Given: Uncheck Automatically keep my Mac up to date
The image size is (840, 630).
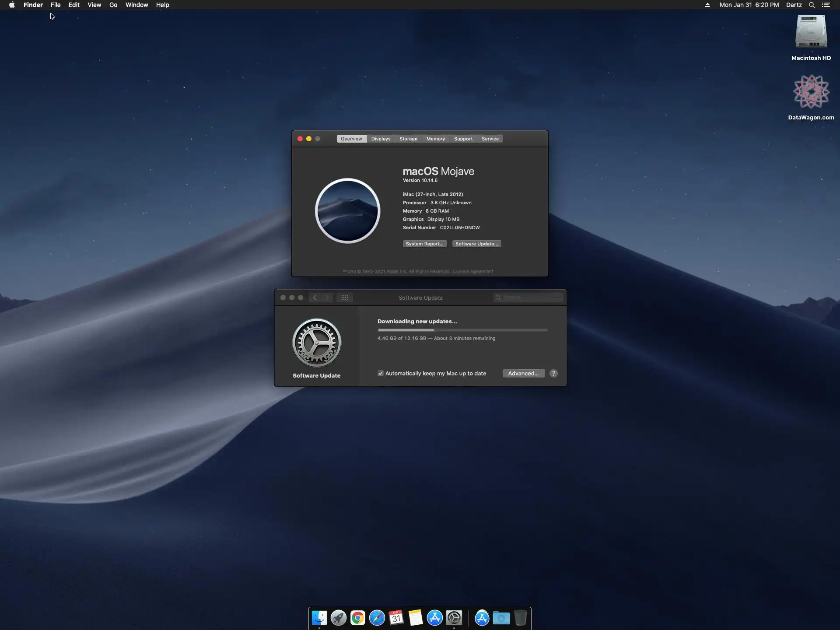Looking at the screenshot, I should (x=381, y=373).
